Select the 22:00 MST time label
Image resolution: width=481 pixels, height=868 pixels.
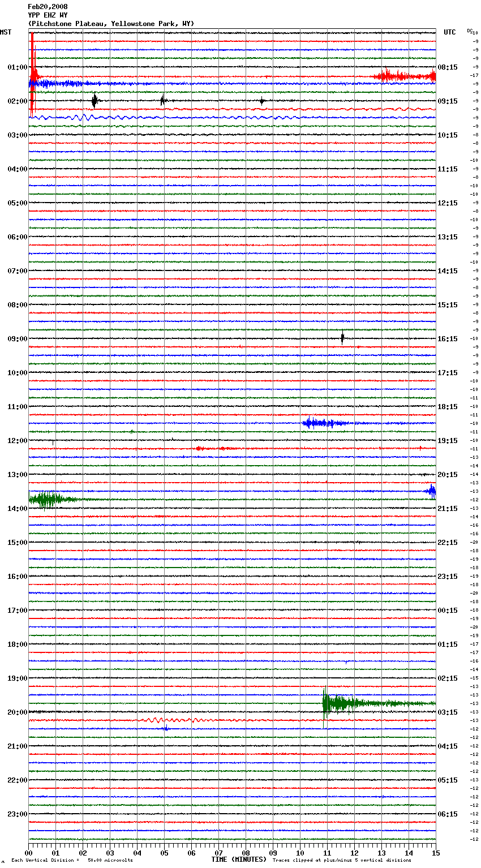18,780
